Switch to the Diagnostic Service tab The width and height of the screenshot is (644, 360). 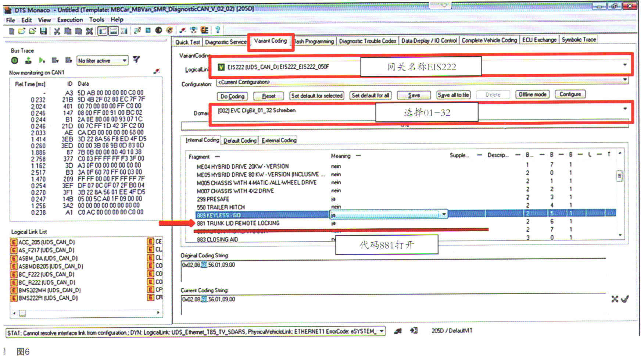[225, 42]
